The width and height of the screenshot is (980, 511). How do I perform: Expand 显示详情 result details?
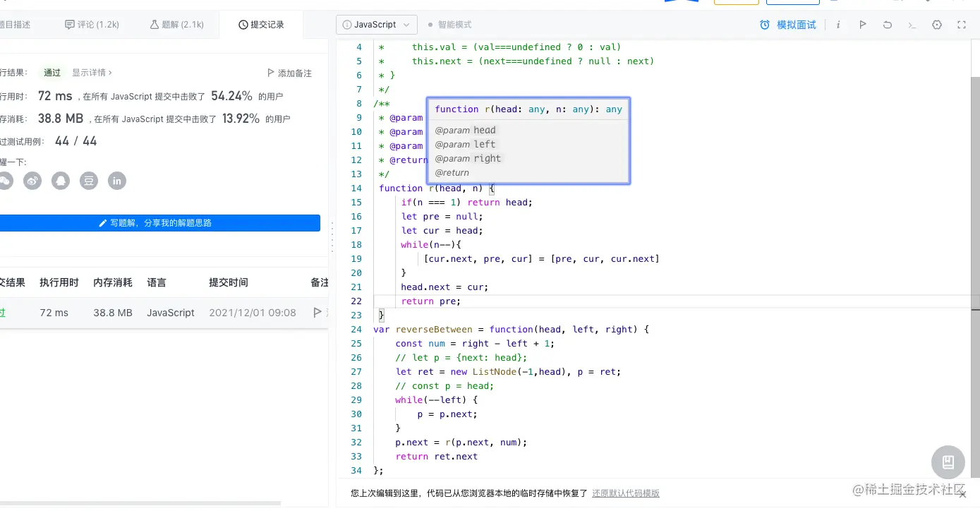coord(92,73)
